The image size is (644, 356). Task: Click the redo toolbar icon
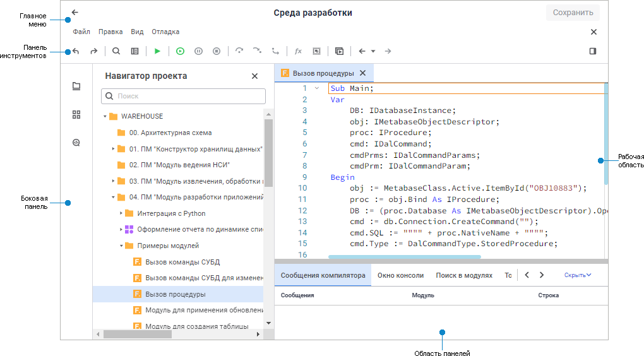[94, 51]
